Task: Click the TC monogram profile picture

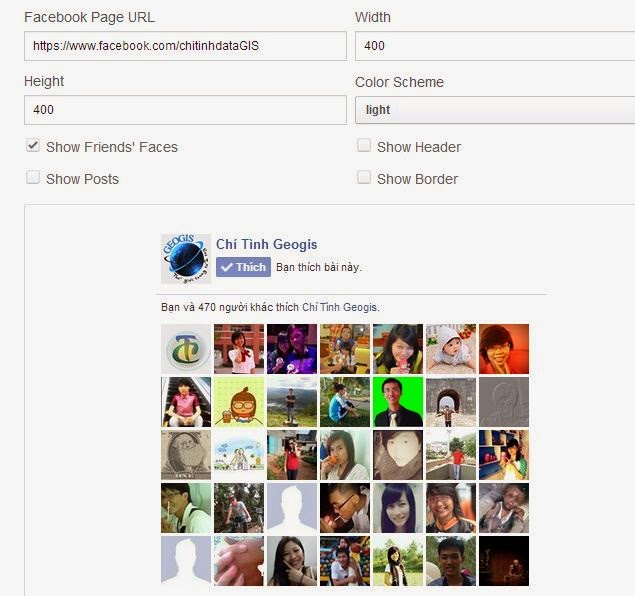Action: point(186,349)
